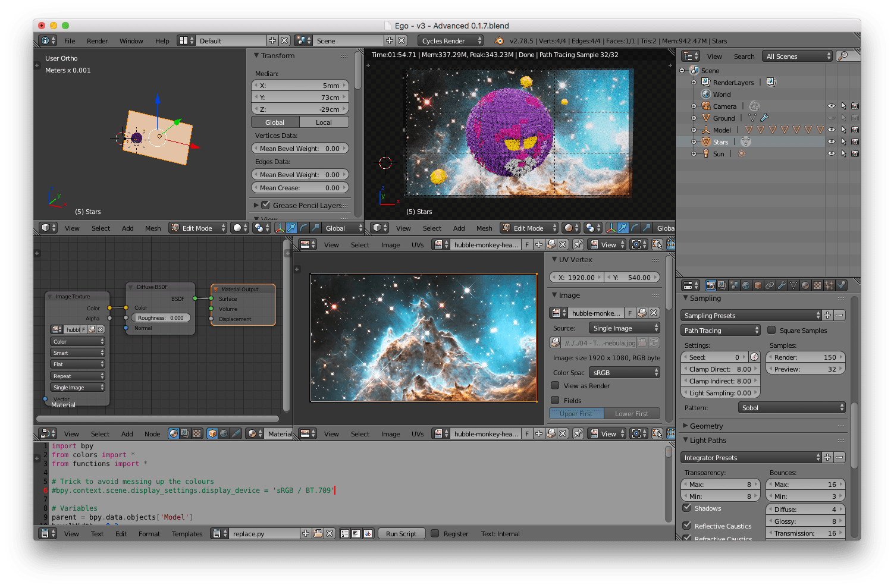Click the Roughness slider on Diffuse BSDF node
This screenshot has width=894, height=588.
pos(161,318)
